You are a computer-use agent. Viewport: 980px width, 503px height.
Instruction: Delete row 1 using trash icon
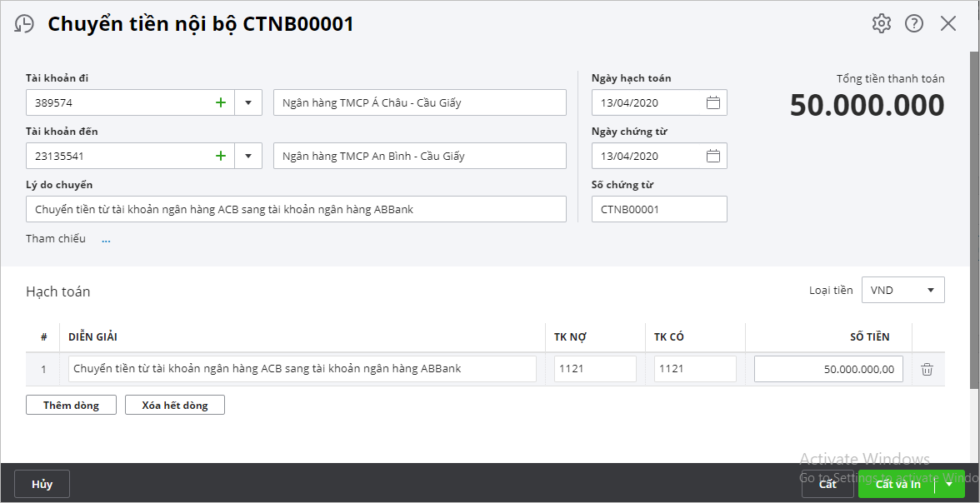tap(927, 369)
